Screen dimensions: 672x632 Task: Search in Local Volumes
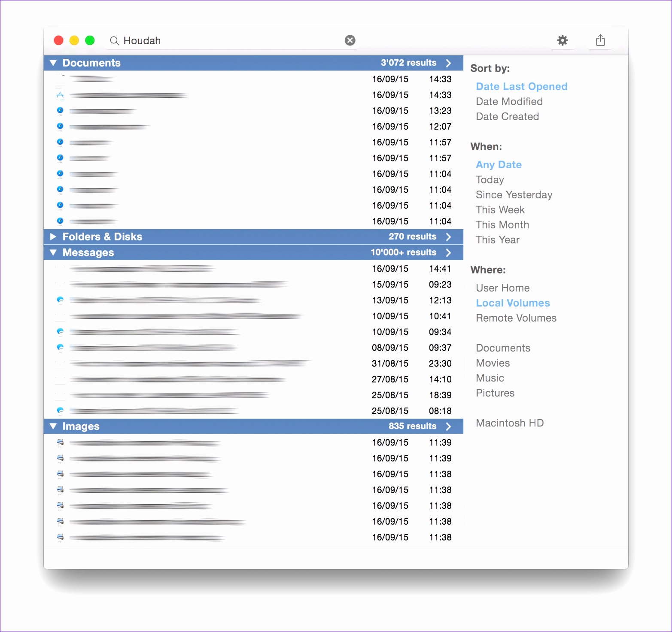click(513, 303)
